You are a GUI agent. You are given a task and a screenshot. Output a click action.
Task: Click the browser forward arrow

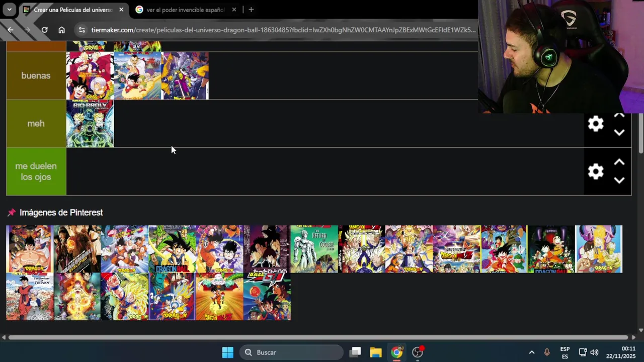[x=28, y=30]
